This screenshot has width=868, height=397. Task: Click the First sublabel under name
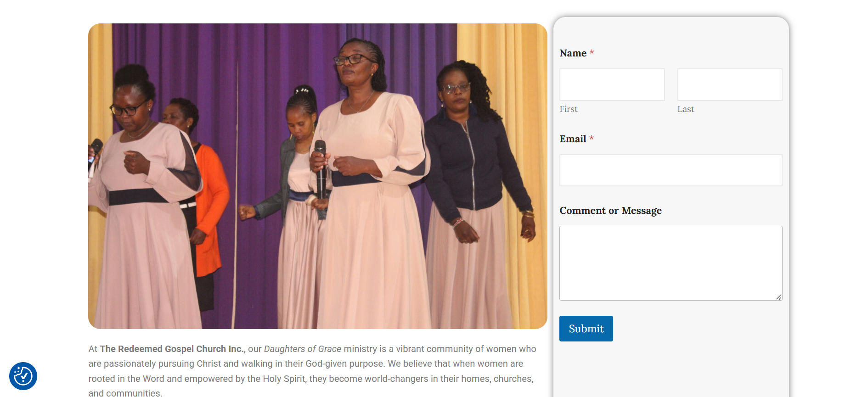coord(569,109)
